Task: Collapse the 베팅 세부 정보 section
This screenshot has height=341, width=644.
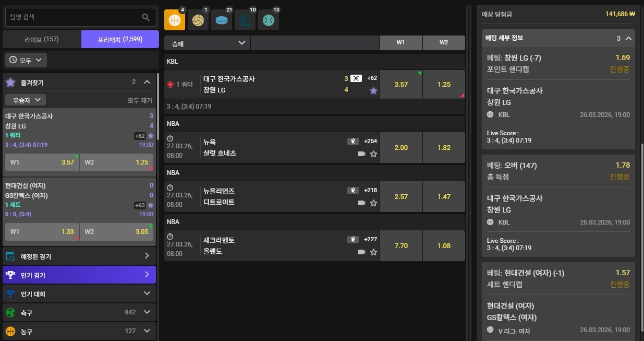Action: [x=628, y=38]
